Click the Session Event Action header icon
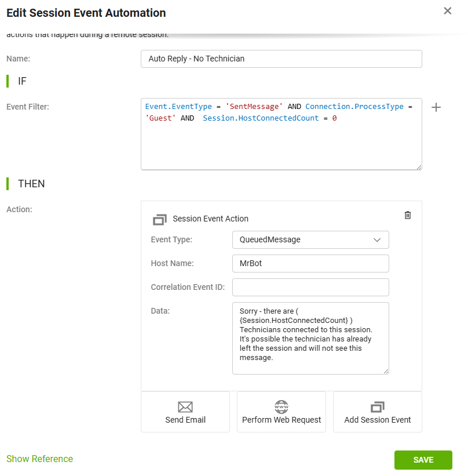The width and height of the screenshot is (468, 476). click(159, 219)
